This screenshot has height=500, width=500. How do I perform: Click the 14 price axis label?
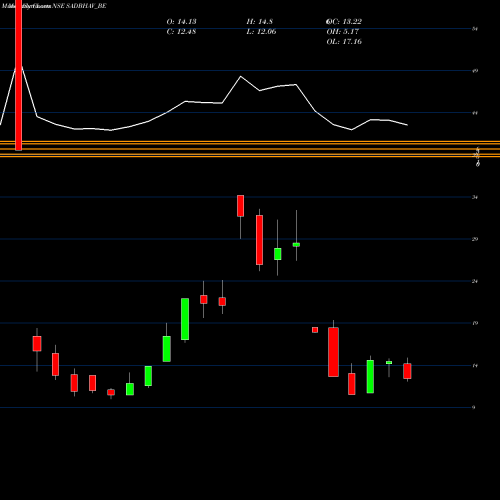click(x=475, y=366)
